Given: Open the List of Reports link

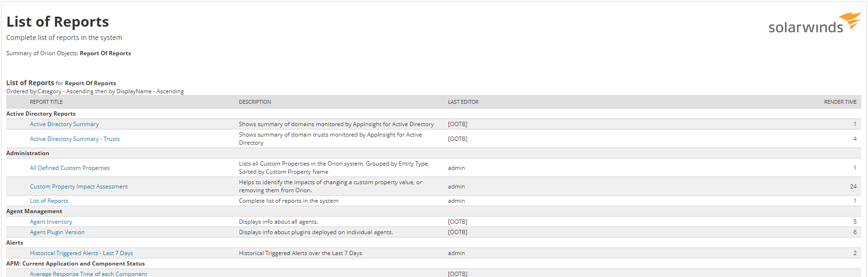Looking at the screenshot, I should click(49, 201).
